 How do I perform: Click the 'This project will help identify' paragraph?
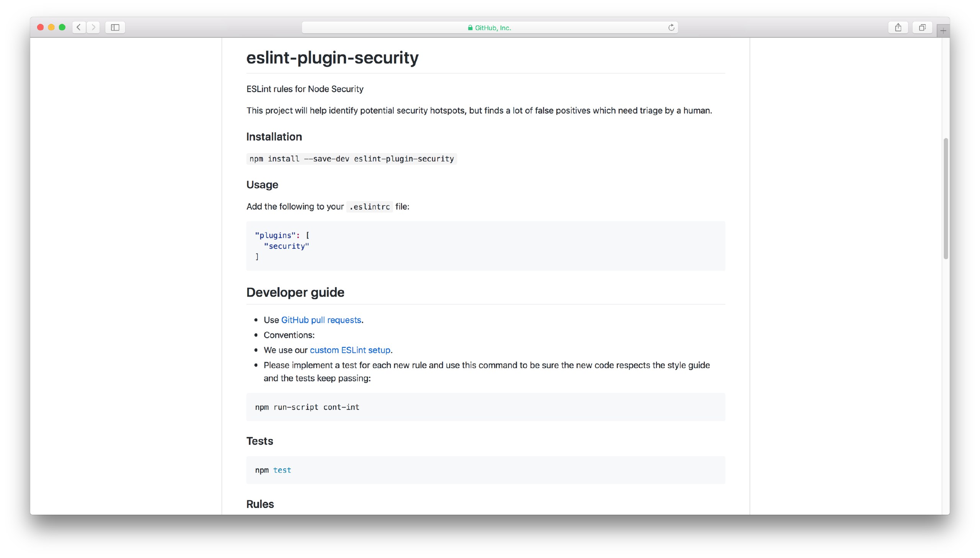(x=479, y=111)
